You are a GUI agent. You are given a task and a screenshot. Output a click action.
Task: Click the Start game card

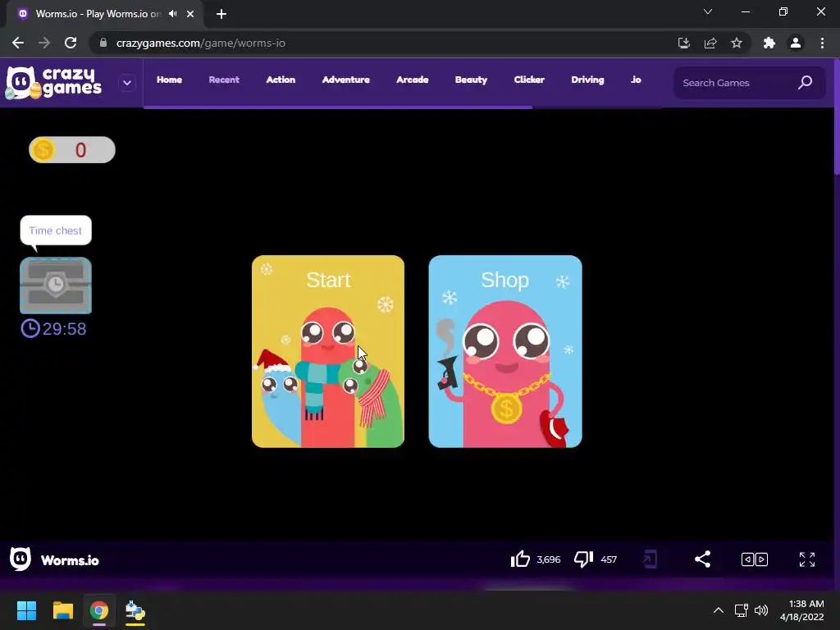[x=328, y=351]
